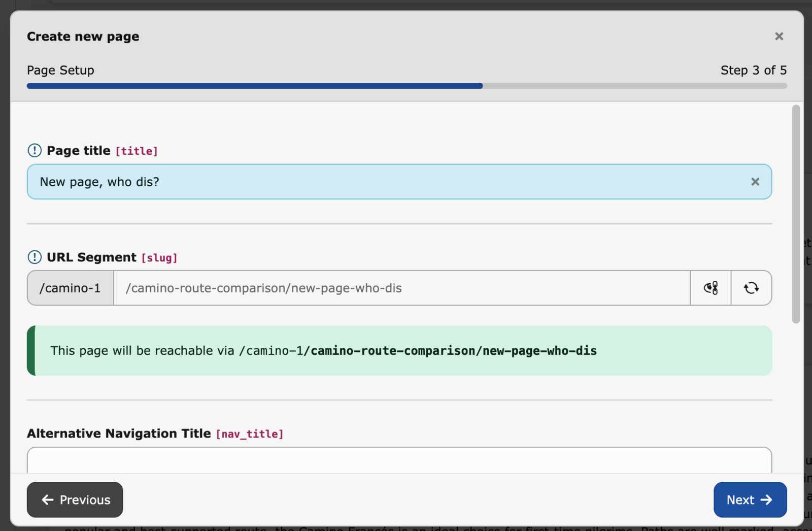
Task: Click the Alternative Navigation Title input
Action: tap(399, 460)
